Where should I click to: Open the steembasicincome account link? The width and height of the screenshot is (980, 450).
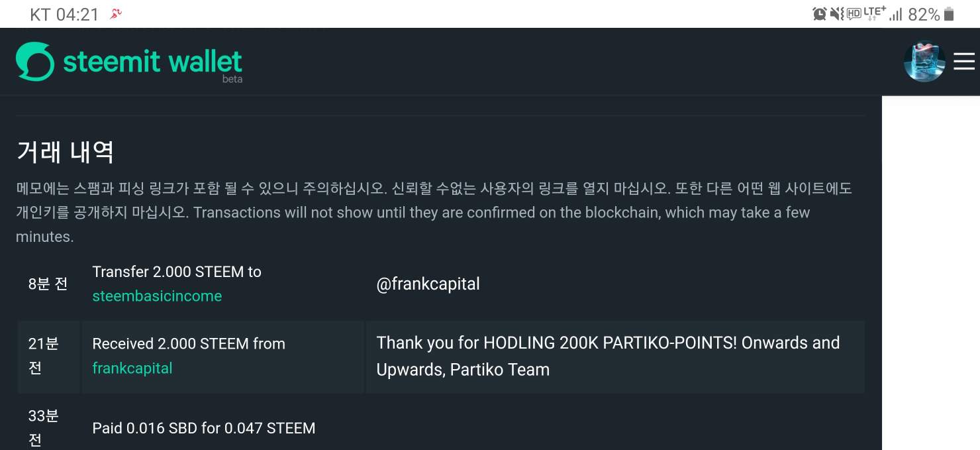tap(157, 296)
